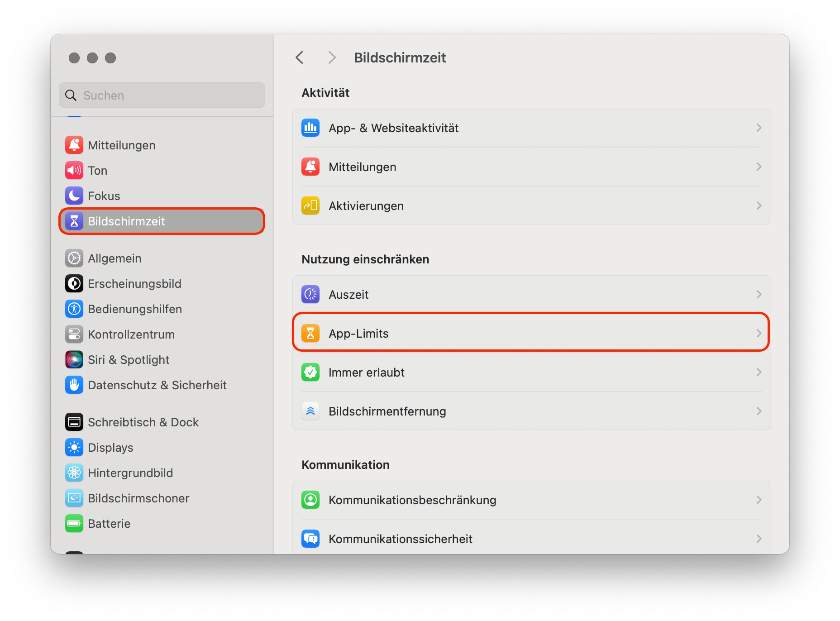
Task: Click the Allgemein gear icon
Action: (74, 258)
